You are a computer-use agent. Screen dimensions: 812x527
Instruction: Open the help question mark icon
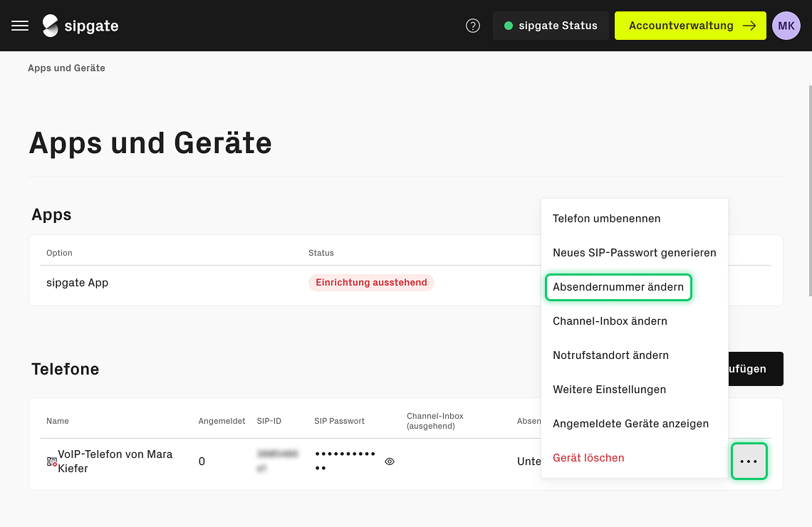coord(473,26)
